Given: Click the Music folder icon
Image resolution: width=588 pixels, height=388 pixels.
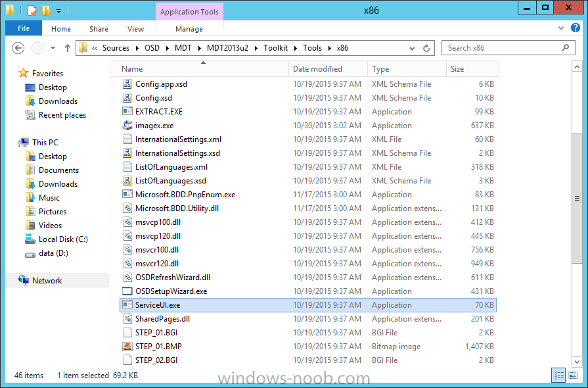Looking at the screenshot, I should coord(30,197).
